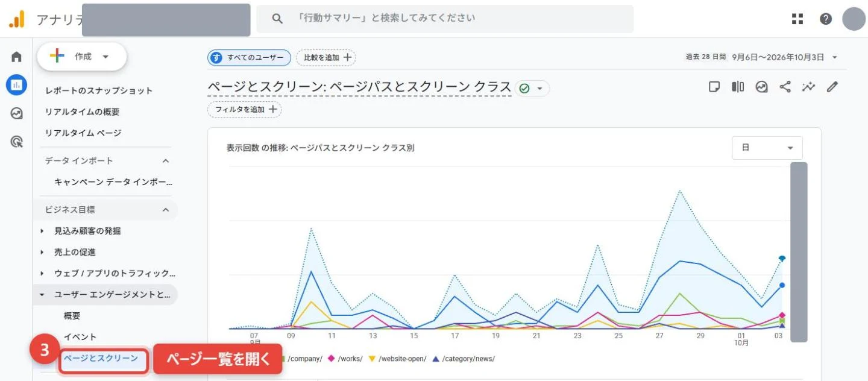The image size is (868, 381).
Task: Click pink diamond endpoint marker on chart
Action: [782, 315]
